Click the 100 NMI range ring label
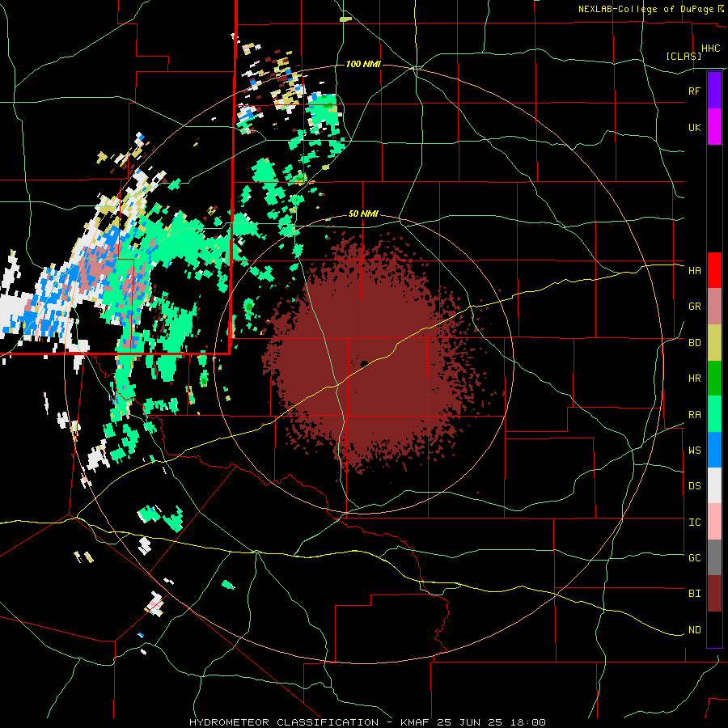 tap(363, 64)
